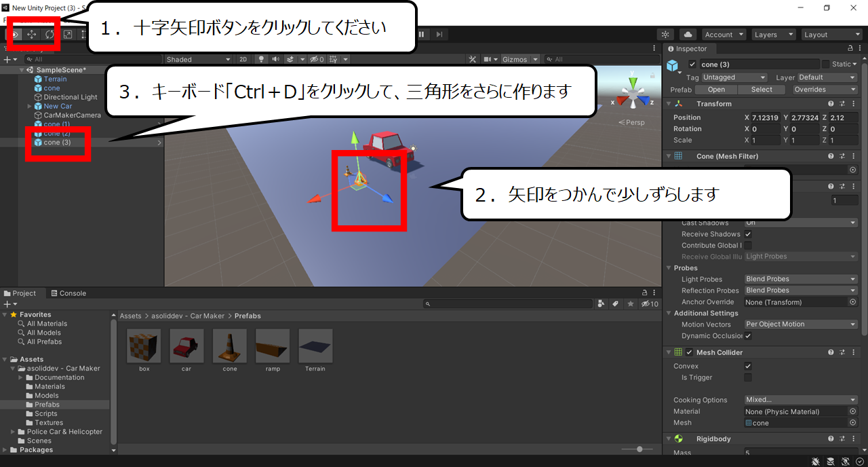
Task: Click the prefab Open button
Action: 716,90
